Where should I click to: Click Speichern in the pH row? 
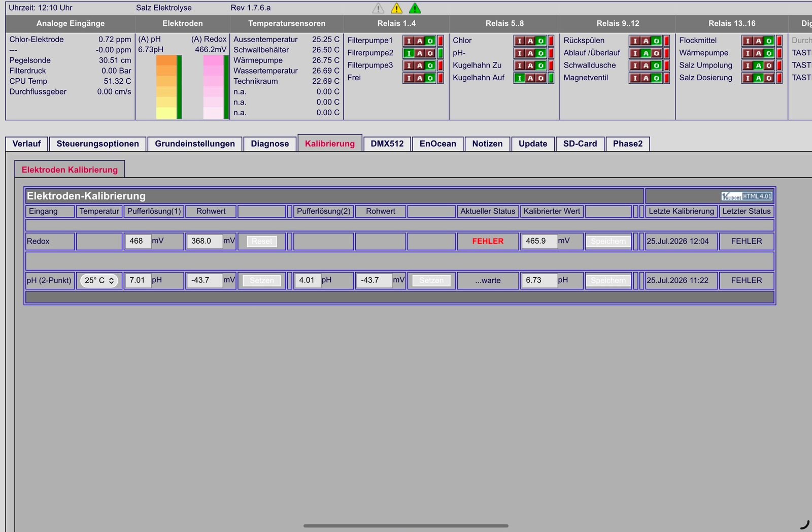tap(608, 280)
